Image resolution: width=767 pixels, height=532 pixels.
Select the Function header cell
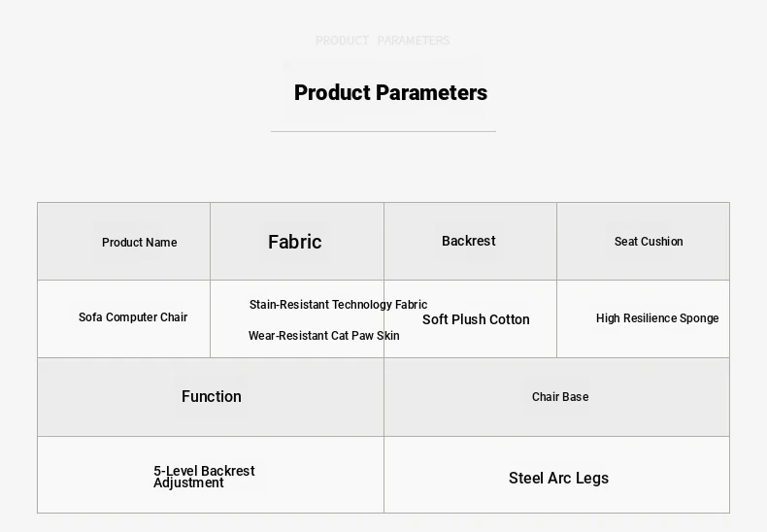click(x=211, y=396)
